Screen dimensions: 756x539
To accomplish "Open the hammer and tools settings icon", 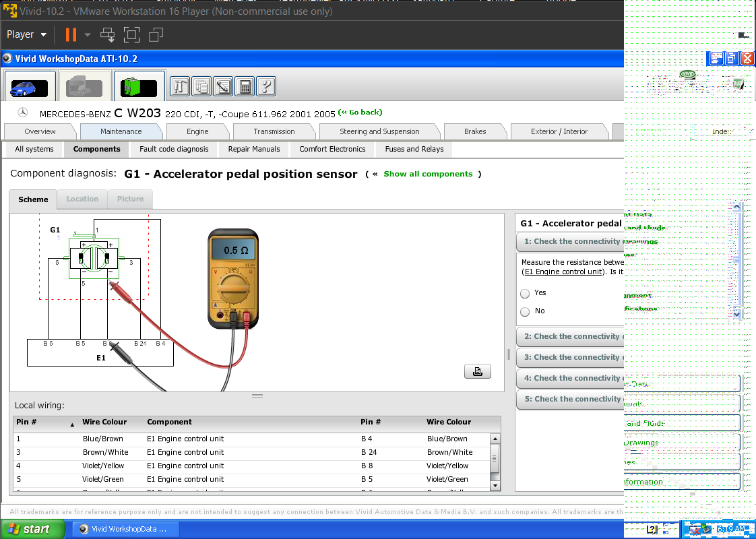I will (180, 87).
